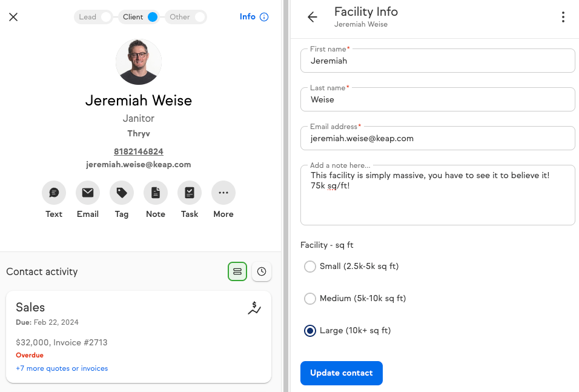Click into the note text area
Screen dimensions: 579x392
(437, 195)
